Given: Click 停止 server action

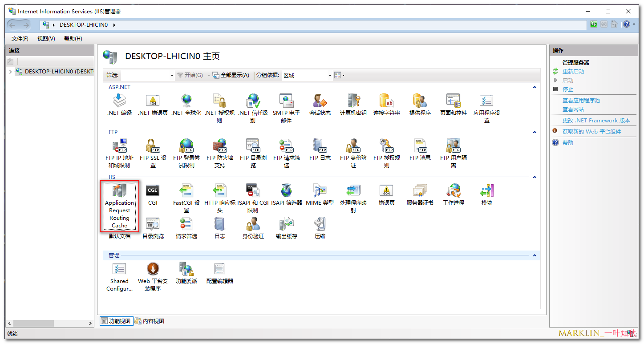Looking at the screenshot, I should pyautogui.click(x=568, y=89).
